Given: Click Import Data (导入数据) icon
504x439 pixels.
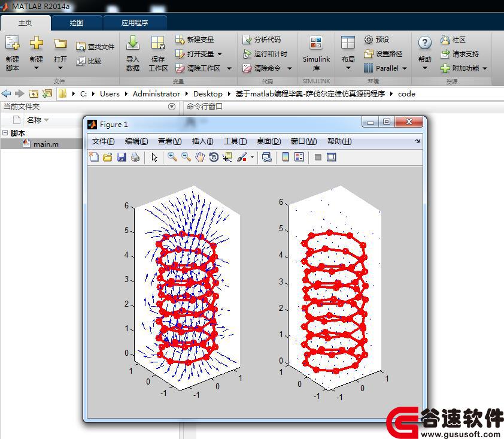Looking at the screenshot, I should tap(132, 43).
